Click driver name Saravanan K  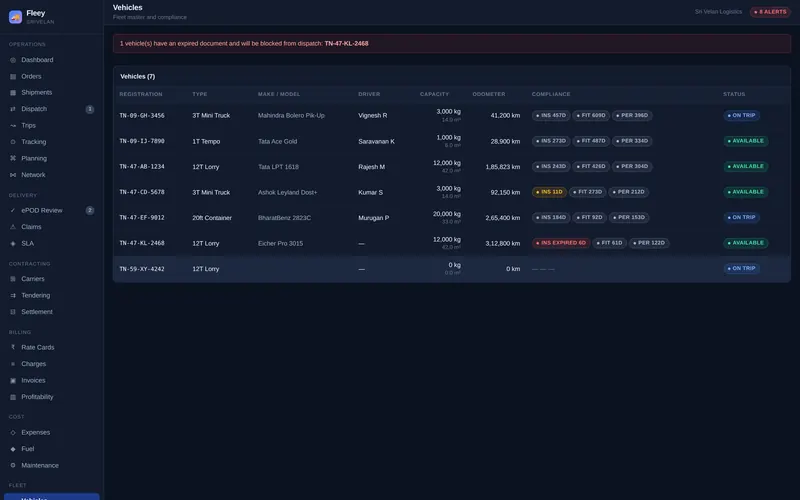tap(377, 141)
